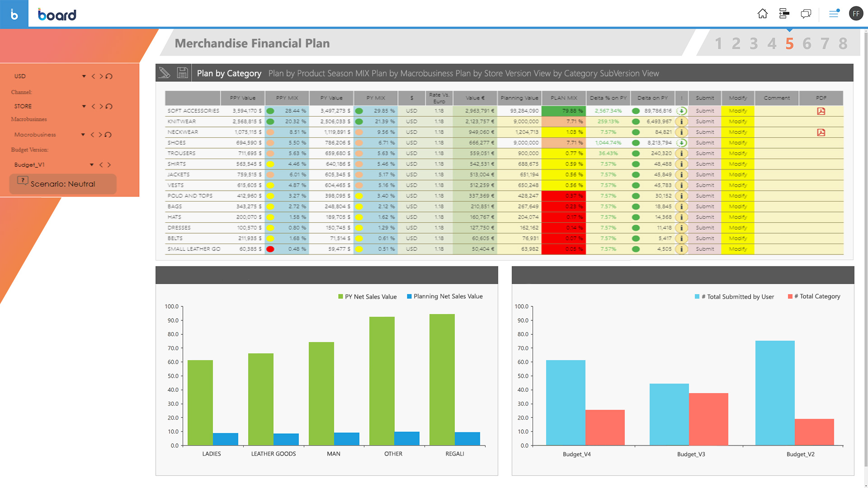
Task: Click the FF user profile avatar
Action: 857,14
